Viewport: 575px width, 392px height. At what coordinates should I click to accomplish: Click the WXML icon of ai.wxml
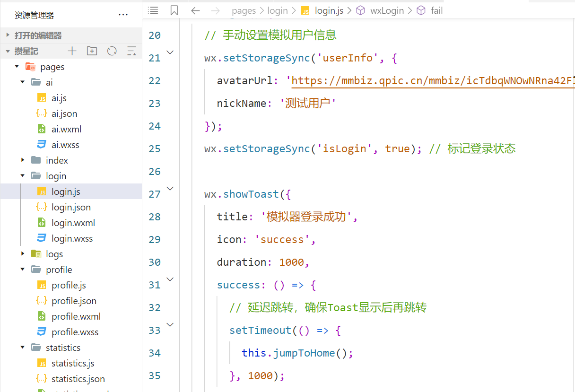coord(42,129)
